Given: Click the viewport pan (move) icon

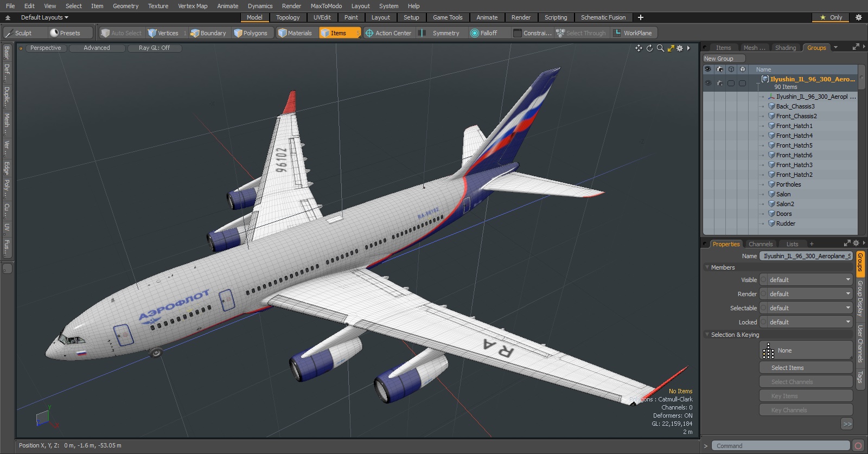Looking at the screenshot, I should (x=639, y=48).
